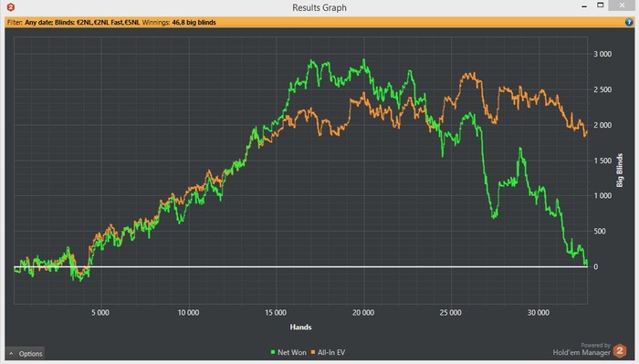Screen dimensions: 639x364
Task: Close the Results Graph window
Action: click(x=622, y=5)
